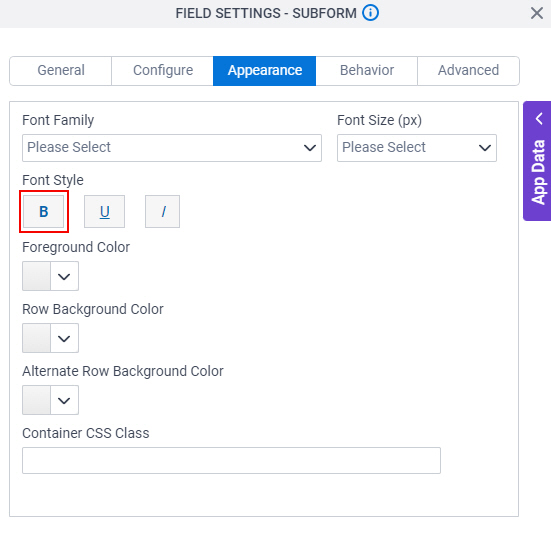551x542 pixels.
Task: Focus the Container CSS Class text field
Action: (x=231, y=460)
